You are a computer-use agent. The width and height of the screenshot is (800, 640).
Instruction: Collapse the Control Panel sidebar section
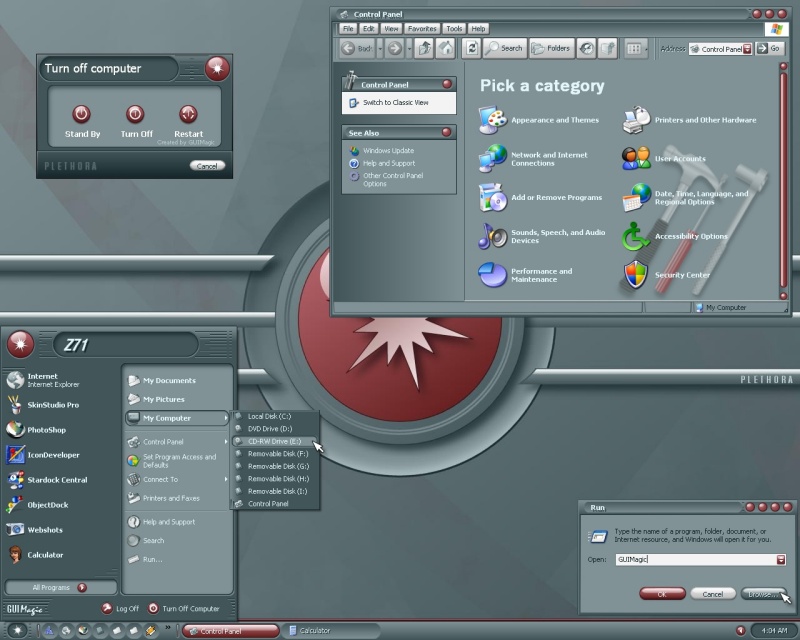[447, 84]
